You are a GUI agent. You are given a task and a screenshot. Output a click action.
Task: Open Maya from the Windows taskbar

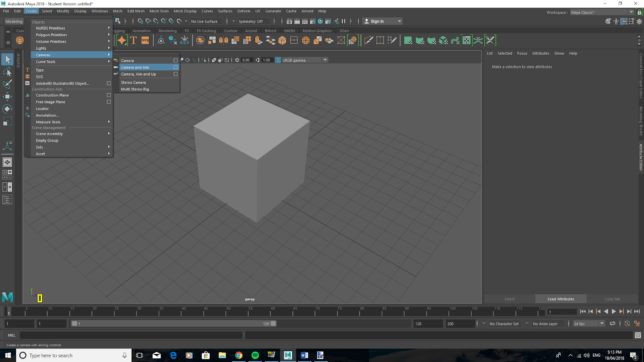pos(287,355)
